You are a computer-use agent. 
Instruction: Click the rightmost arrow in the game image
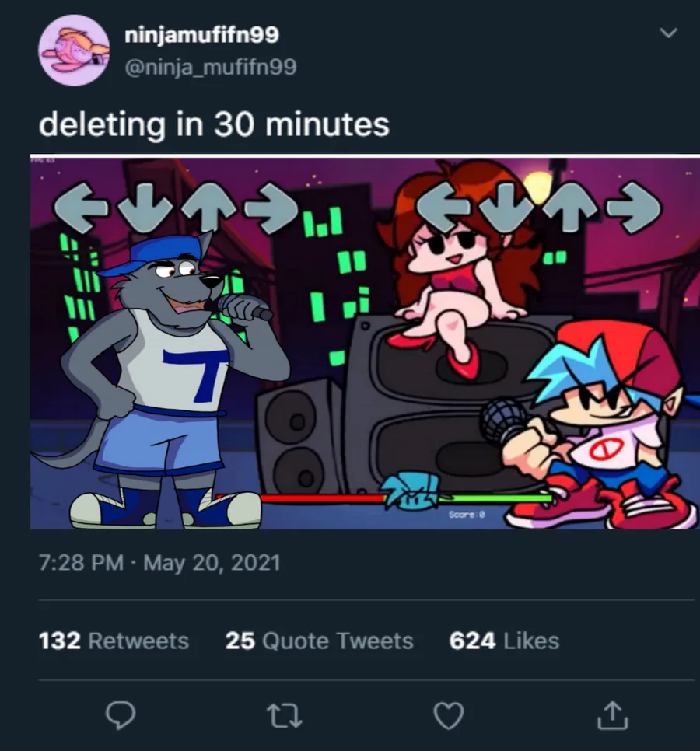click(634, 206)
